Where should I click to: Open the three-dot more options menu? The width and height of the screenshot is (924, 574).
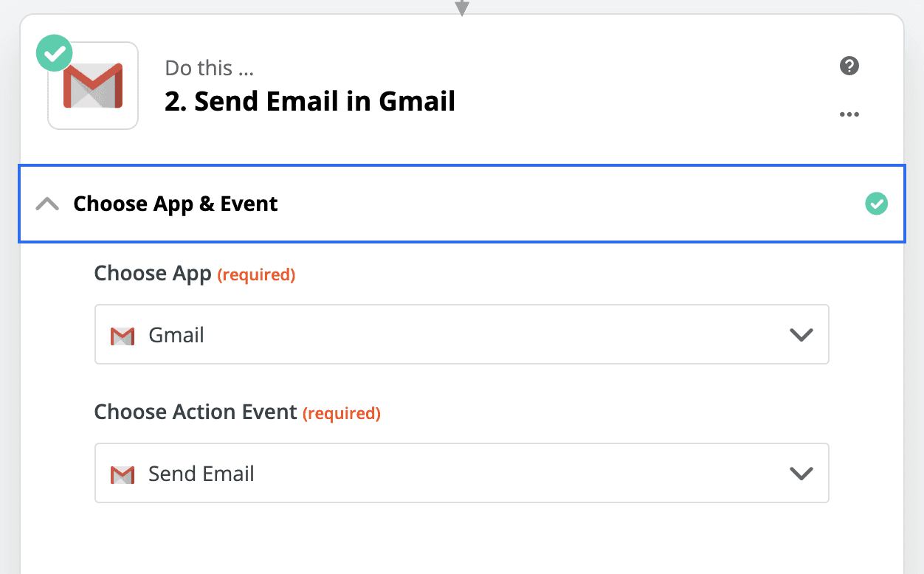pyautogui.click(x=849, y=114)
